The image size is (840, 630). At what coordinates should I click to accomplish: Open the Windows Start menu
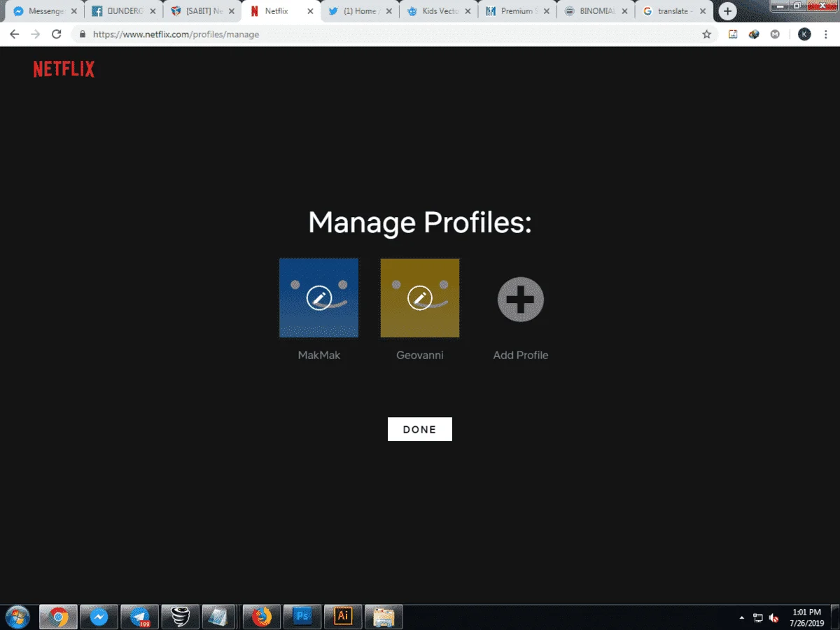17,617
